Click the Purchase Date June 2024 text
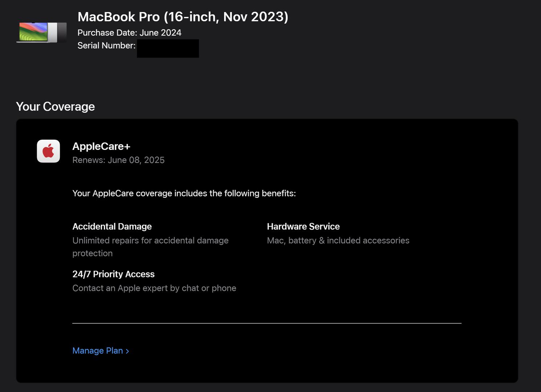This screenshot has height=392, width=541. tap(129, 33)
